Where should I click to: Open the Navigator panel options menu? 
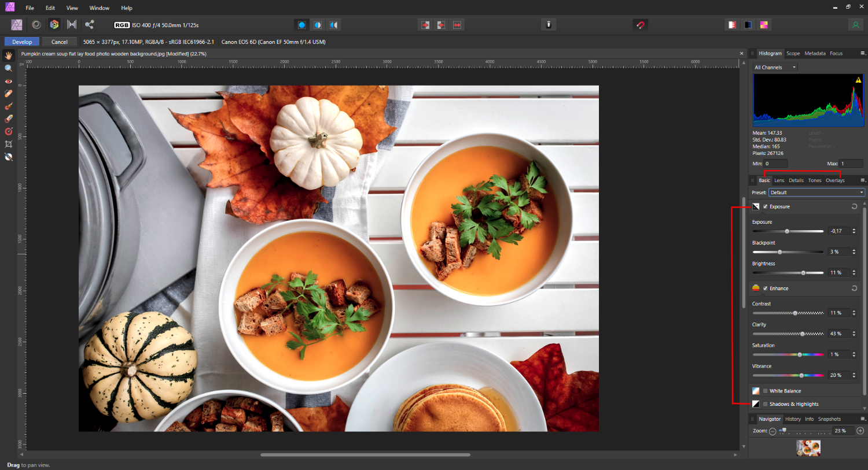pos(863,419)
